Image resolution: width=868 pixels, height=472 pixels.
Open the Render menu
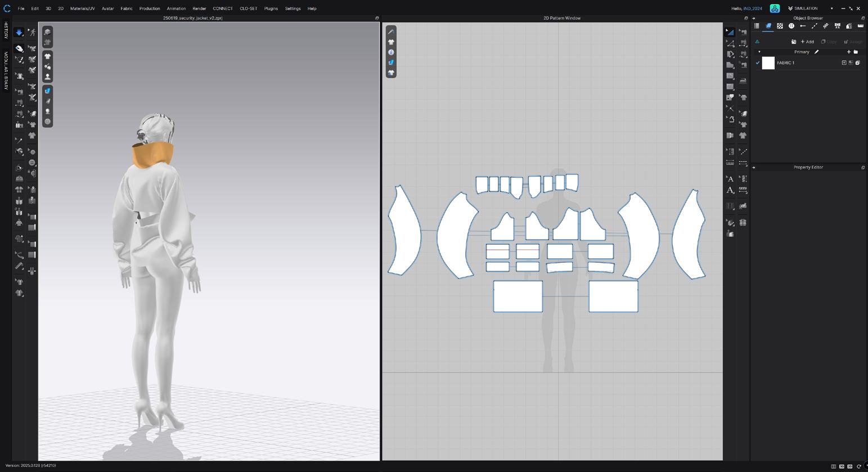point(199,8)
